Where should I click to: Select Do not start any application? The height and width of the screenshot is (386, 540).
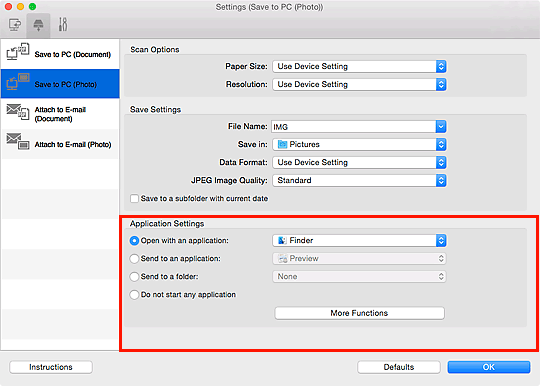(x=134, y=295)
